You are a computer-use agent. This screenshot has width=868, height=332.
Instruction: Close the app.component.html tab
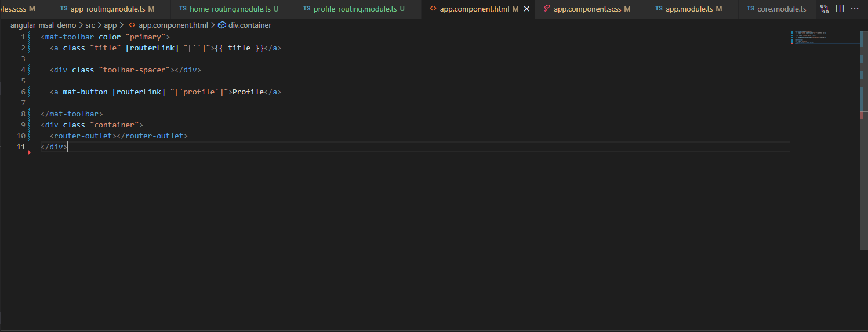point(526,9)
